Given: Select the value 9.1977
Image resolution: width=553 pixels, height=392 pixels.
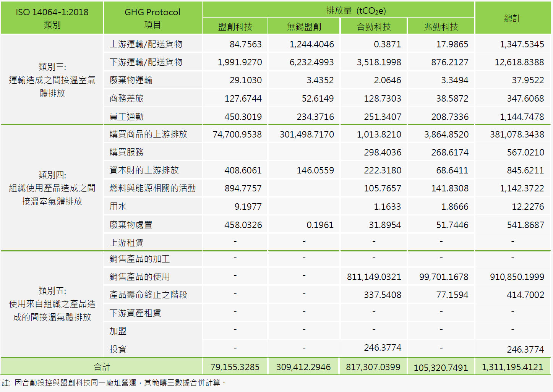Looking at the screenshot, I should click(248, 207).
